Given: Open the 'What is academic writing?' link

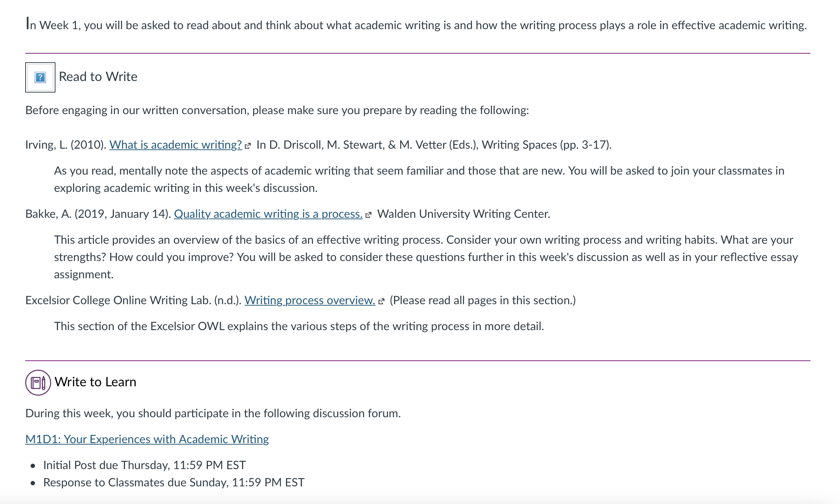Looking at the screenshot, I should pyautogui.click(x=176, y=145).
